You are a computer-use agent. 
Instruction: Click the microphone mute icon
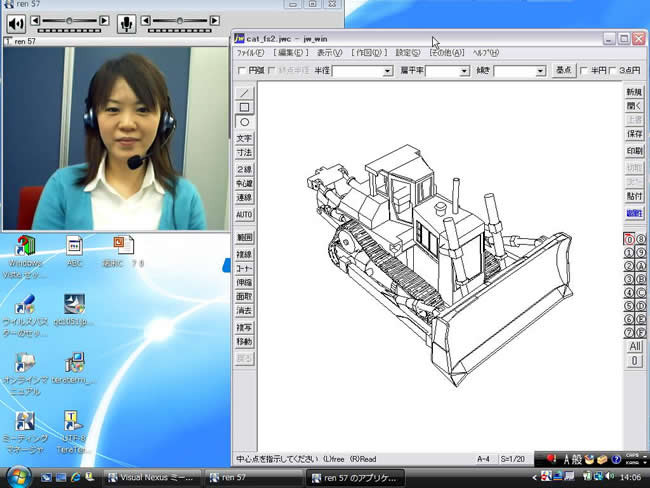coord(126,24)
